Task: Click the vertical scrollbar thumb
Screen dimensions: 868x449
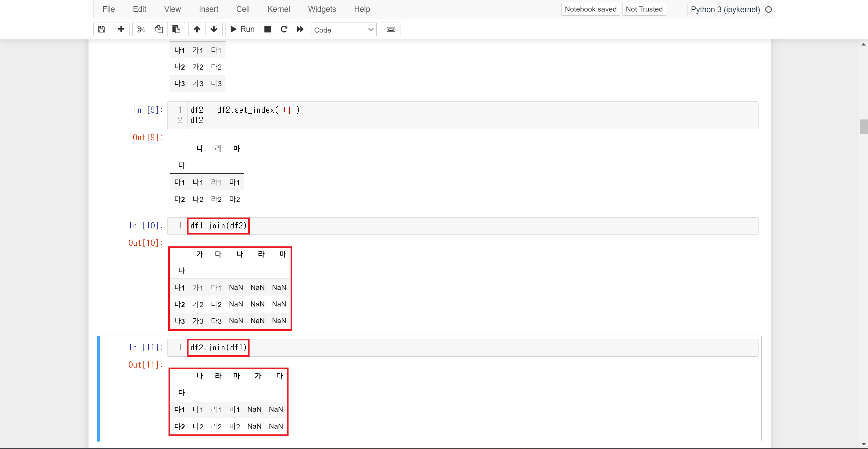Action: (x=863, y=127)
